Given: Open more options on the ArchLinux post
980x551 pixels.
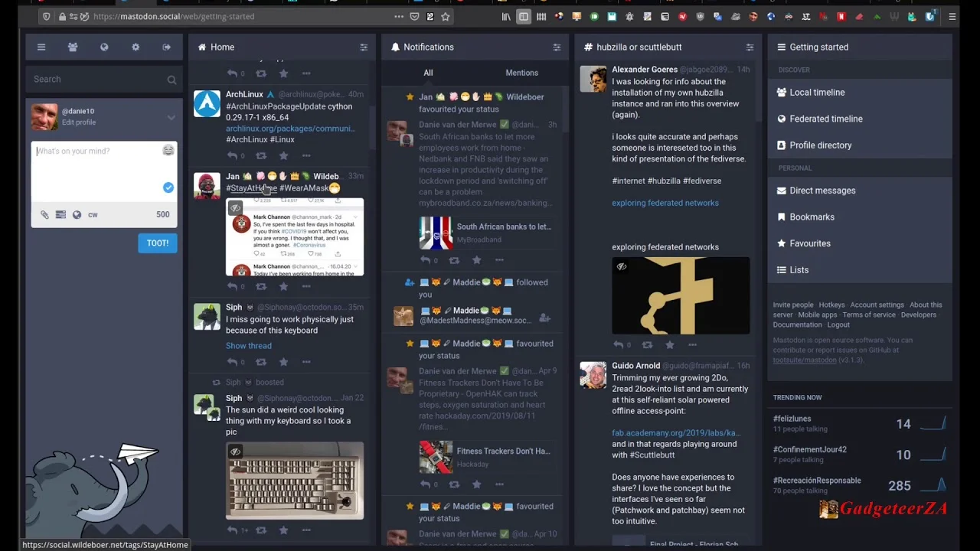Looking at the screenshot, I should click(x=306, y=156).
